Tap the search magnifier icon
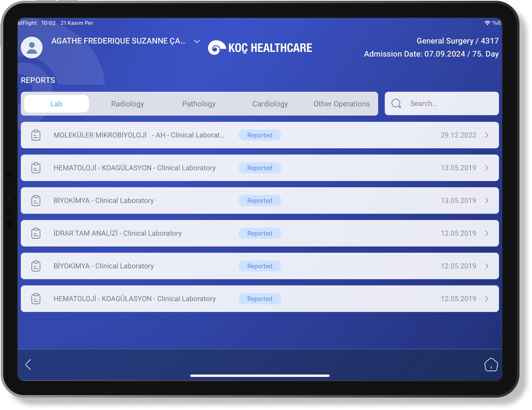This screenshot has width=532, height=410. point(396,103)
